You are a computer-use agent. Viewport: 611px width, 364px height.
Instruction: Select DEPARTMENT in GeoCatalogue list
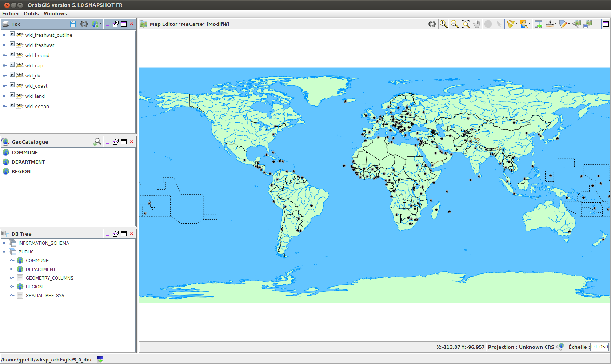click(x=28, y=162)
